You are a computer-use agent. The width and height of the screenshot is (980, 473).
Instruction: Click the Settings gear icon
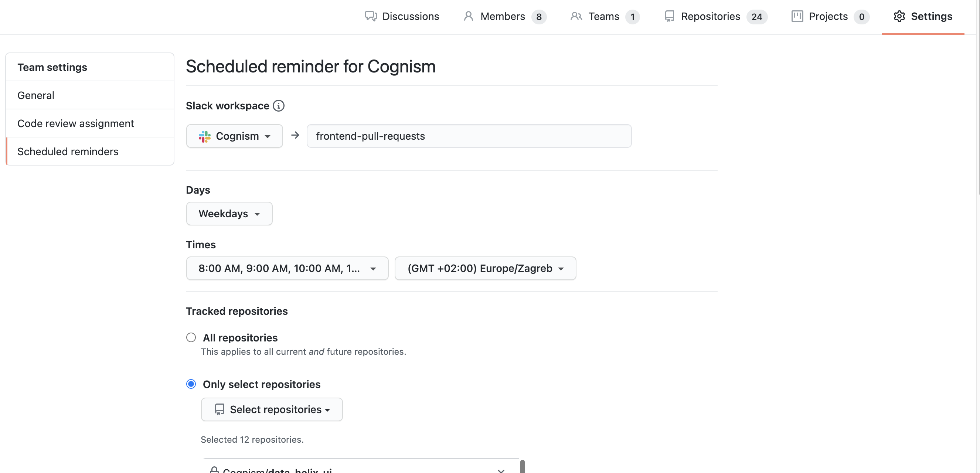pos(899,16)
